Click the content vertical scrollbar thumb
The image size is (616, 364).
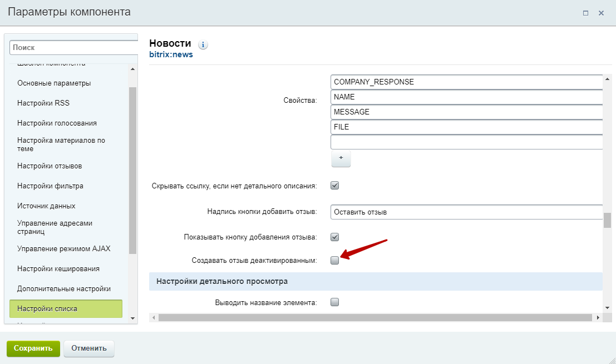[x=607, y=220]
